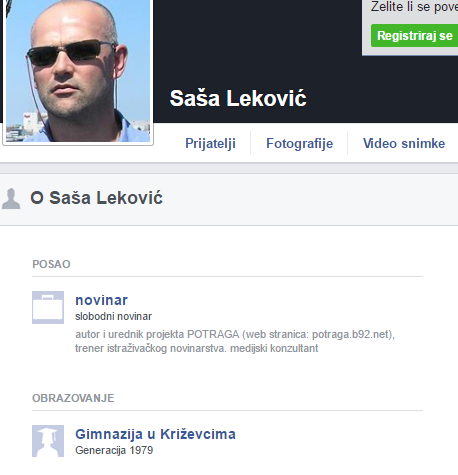Click the POSAO section heading

tap(51, 264)
